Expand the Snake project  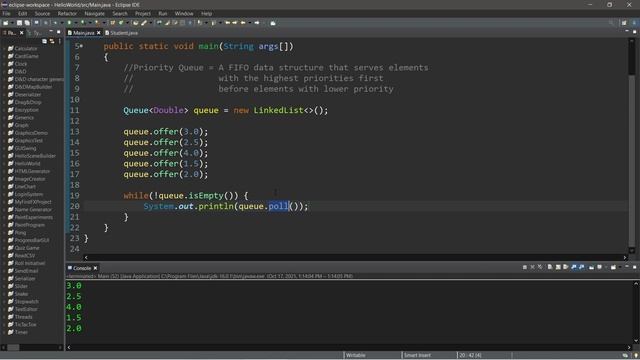tap(4, 294)
